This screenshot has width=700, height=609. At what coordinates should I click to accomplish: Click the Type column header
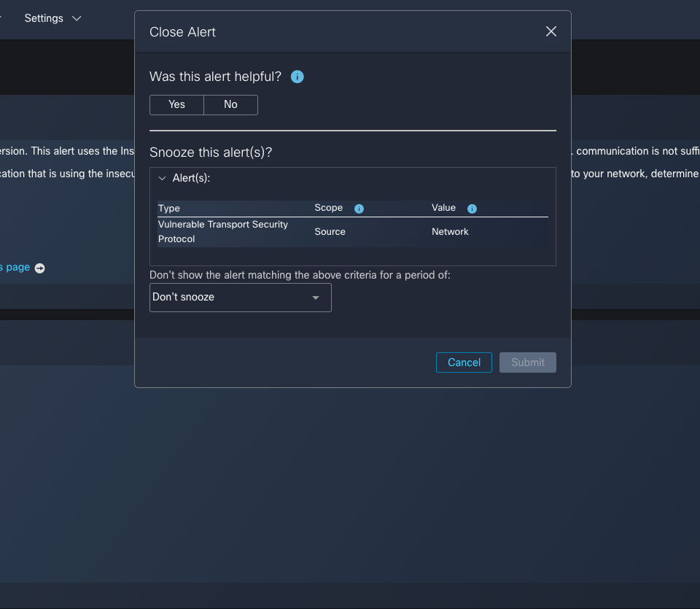[168, 208]
